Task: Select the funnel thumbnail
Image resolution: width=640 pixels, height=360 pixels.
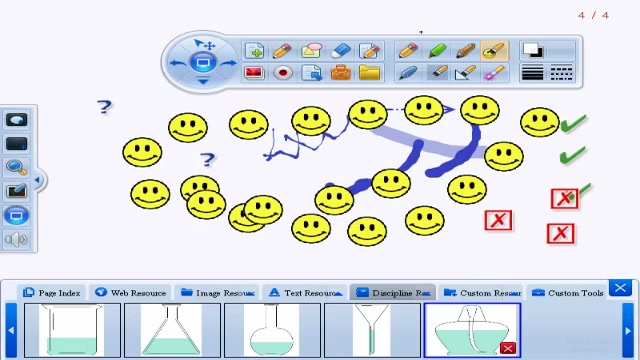Action: coord(372,330)
